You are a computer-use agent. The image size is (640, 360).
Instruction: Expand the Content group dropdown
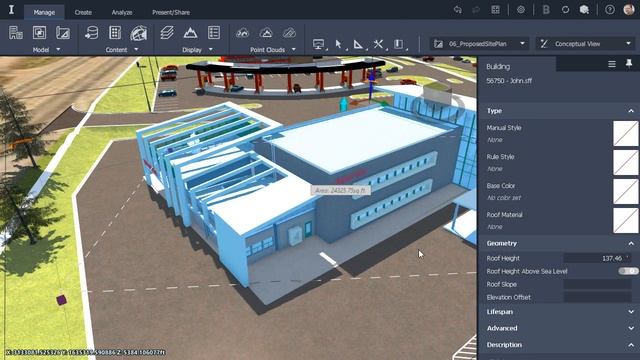(x=136, y=49)
